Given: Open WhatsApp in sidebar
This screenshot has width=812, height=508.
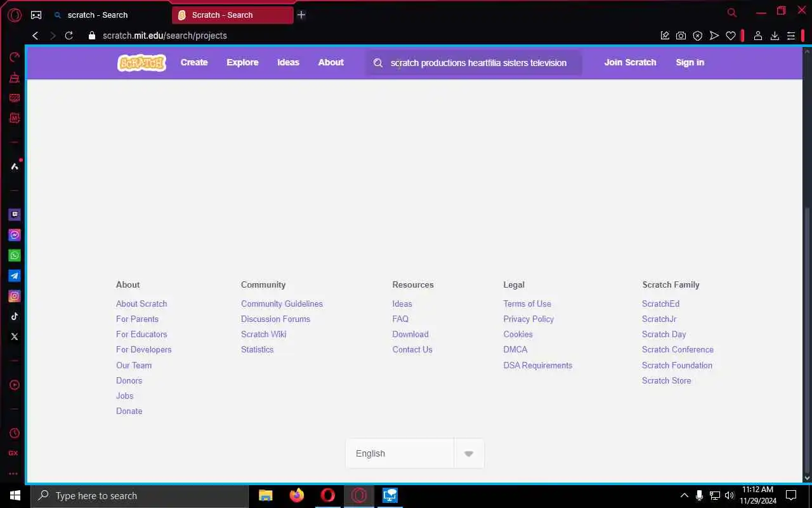Looking at the screenshot, I should tap(14, 255).
